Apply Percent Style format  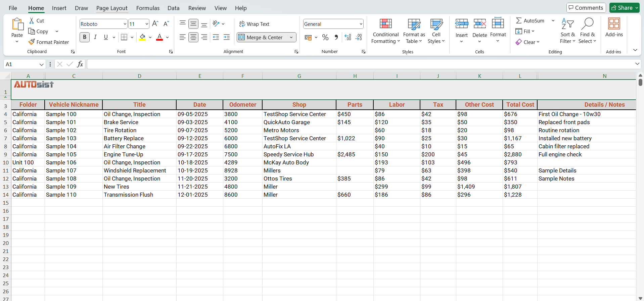pos(325,37)
